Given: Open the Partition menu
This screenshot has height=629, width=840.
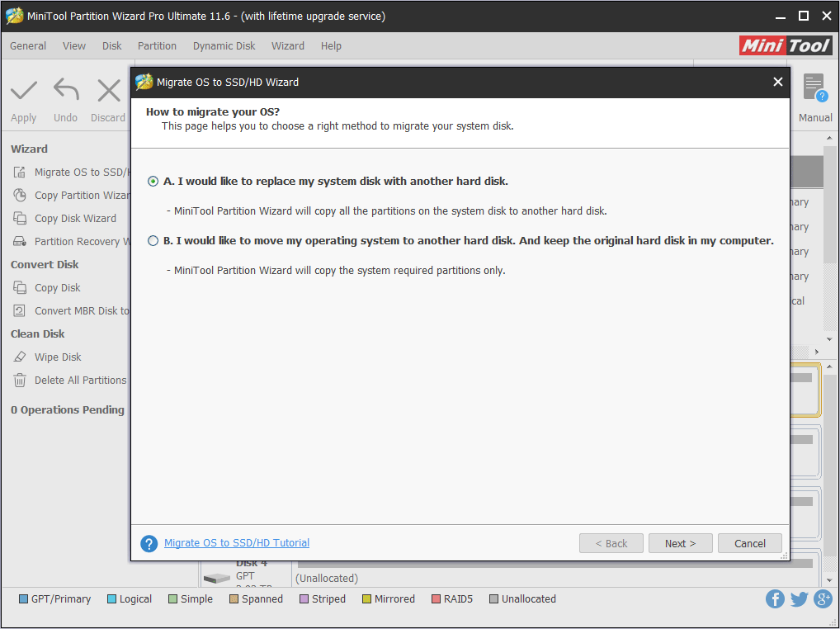Looking at the screenshot, I should (157, 46).
